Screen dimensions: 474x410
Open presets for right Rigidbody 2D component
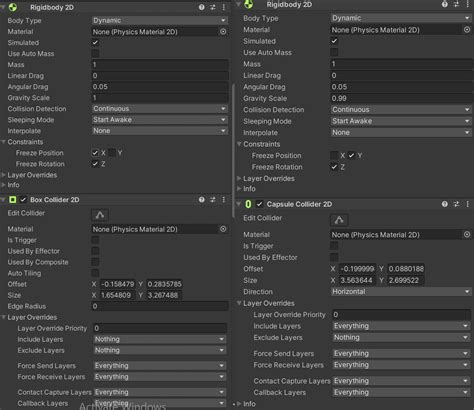456,4
